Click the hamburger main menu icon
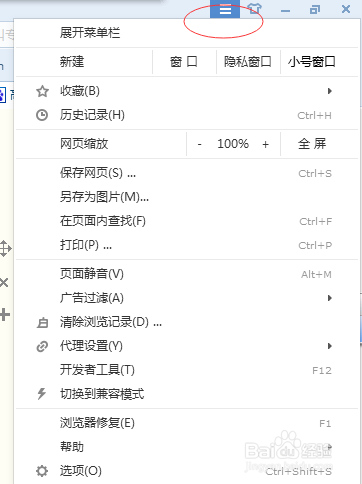362x484 pixels. tap(225, 9)
